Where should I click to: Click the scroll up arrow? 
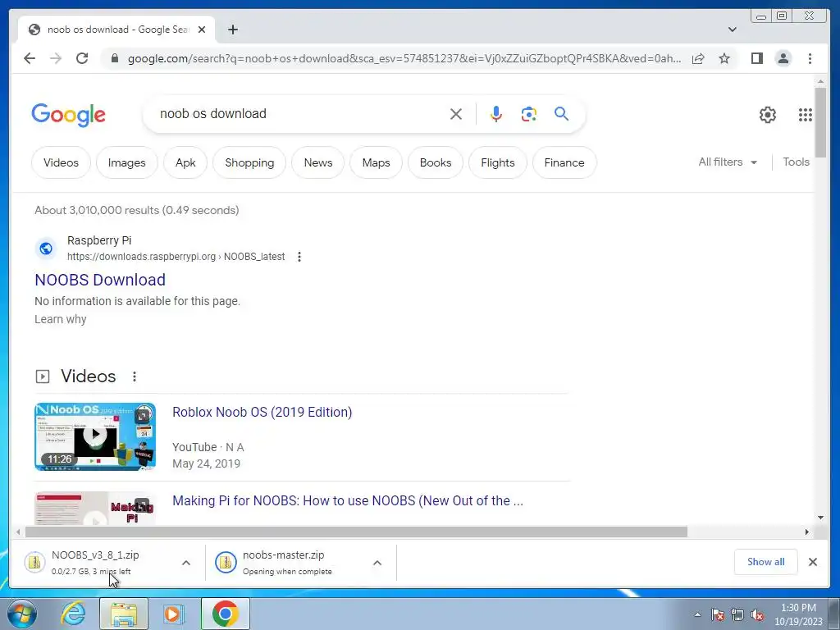tap(820, 81)
